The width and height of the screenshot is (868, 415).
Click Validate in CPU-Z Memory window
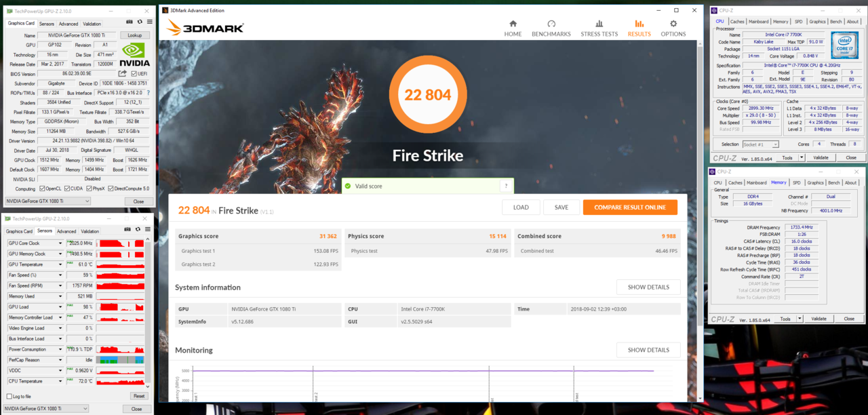(818, 319)
